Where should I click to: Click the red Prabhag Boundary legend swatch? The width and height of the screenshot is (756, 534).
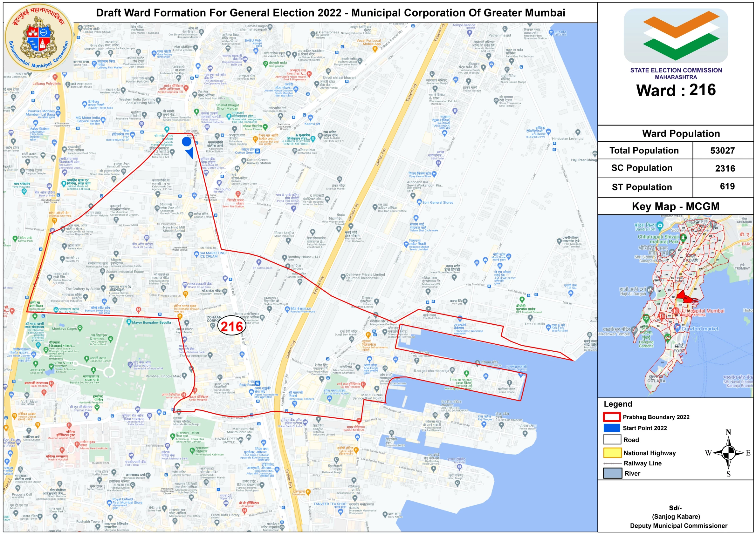tap(612, 417)
